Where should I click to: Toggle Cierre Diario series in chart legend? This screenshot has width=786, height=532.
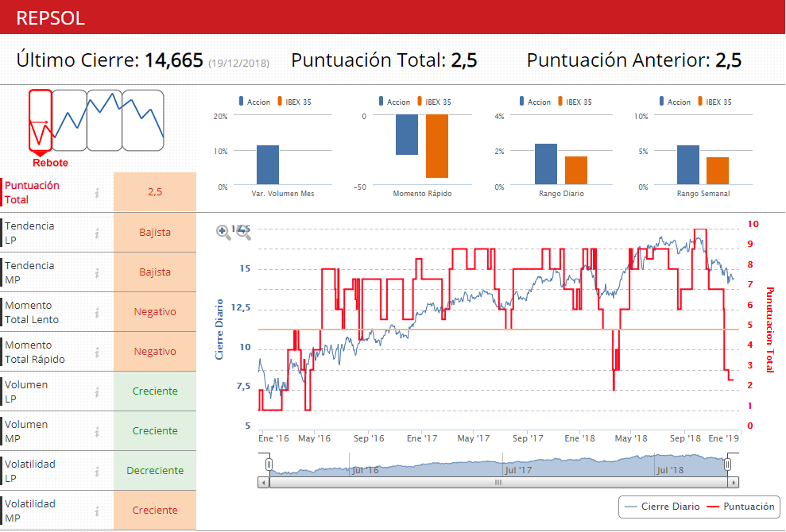[663, 507]
